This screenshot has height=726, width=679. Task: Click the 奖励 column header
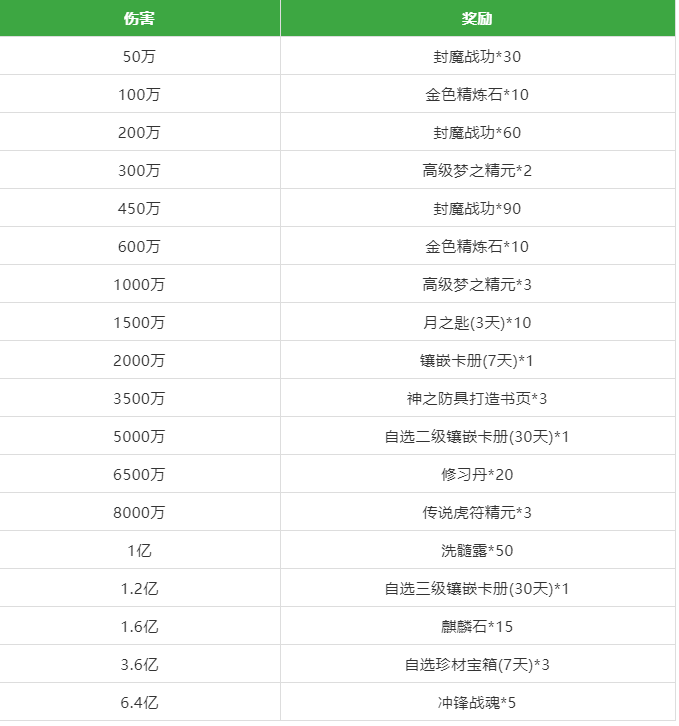click(x=478, y=18)
